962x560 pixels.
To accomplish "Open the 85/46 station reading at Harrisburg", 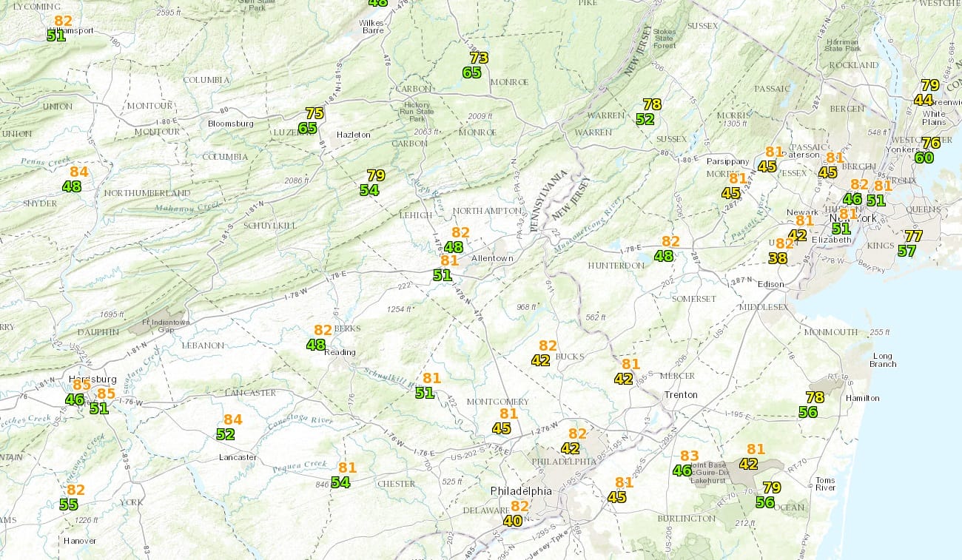I will [78, 392].
